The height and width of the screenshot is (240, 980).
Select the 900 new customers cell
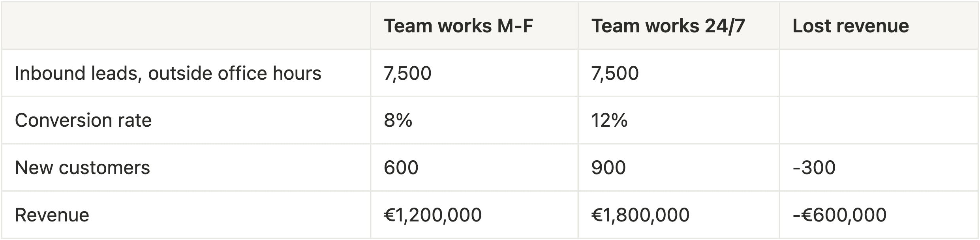point(679,168)
